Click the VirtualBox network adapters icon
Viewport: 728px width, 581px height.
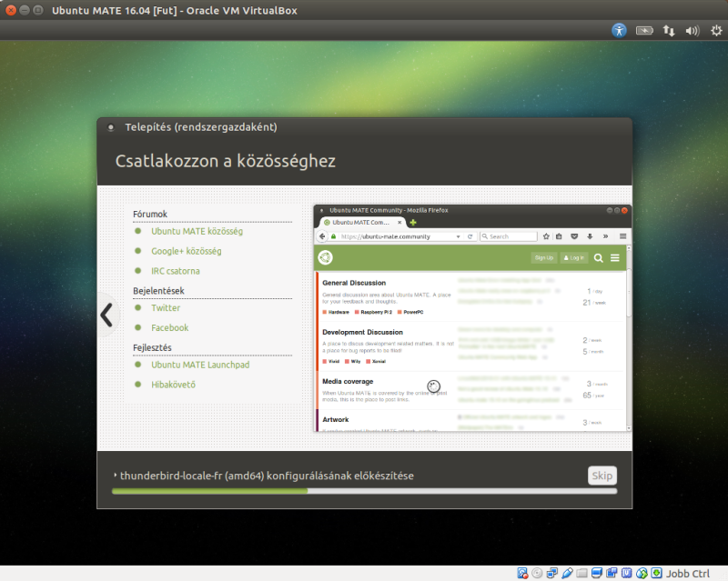(552, 574)
